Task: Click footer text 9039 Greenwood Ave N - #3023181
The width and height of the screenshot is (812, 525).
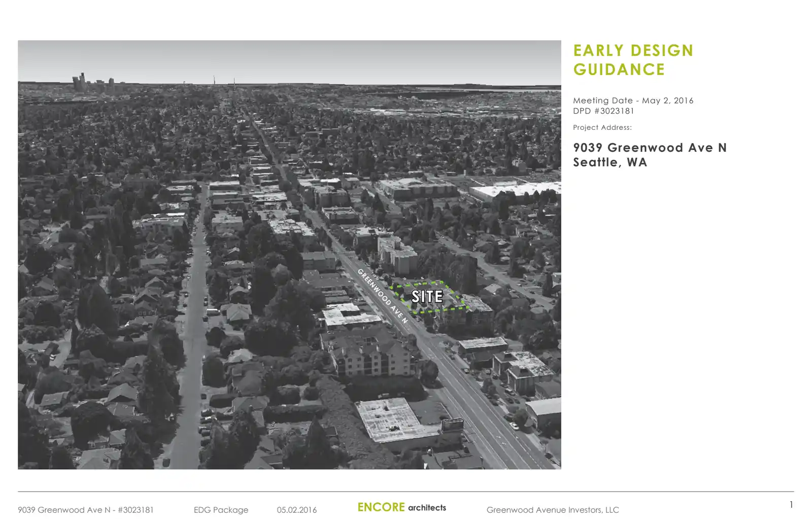Action: tap(86, 510)
